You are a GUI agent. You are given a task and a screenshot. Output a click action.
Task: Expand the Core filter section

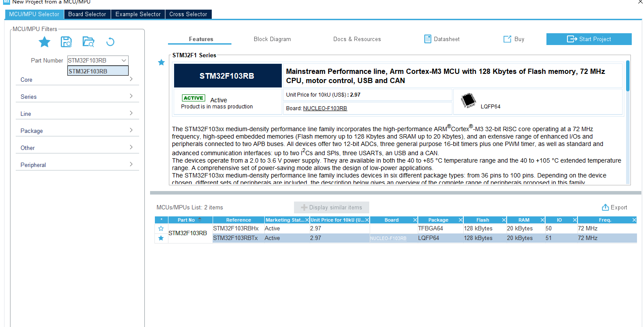coord(77,80)
